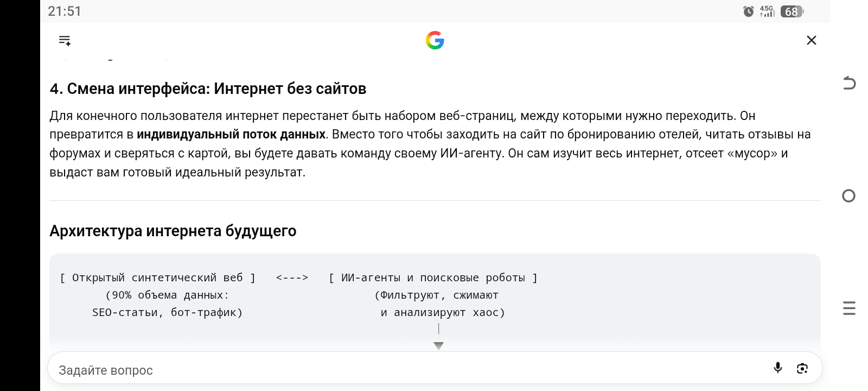The width and height of the screenshot is (868, 391).
Task: Tap the 4.5G signal strength icon
Action: click(x=767, y=11)
